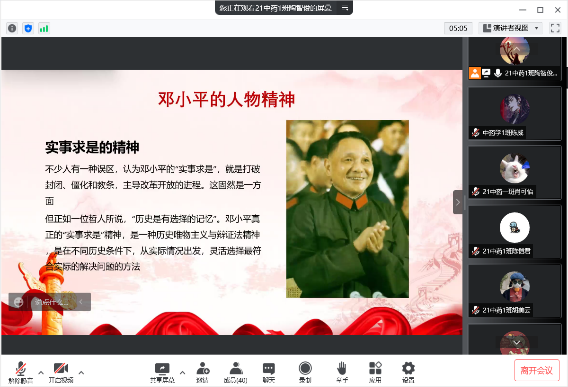This screenshot has height=387, width=568.
Task: Open the speaker view layout dropdown
Action: tap(511, 28)
